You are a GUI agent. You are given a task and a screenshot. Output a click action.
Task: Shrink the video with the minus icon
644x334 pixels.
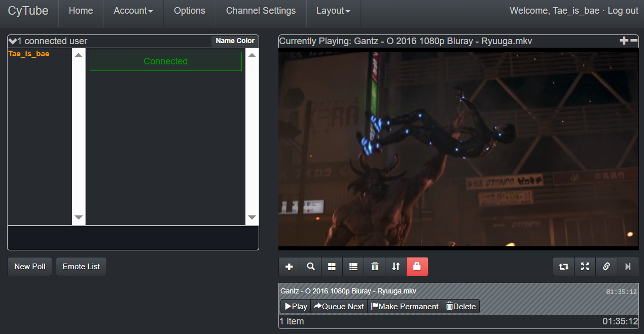click(634, 41)
